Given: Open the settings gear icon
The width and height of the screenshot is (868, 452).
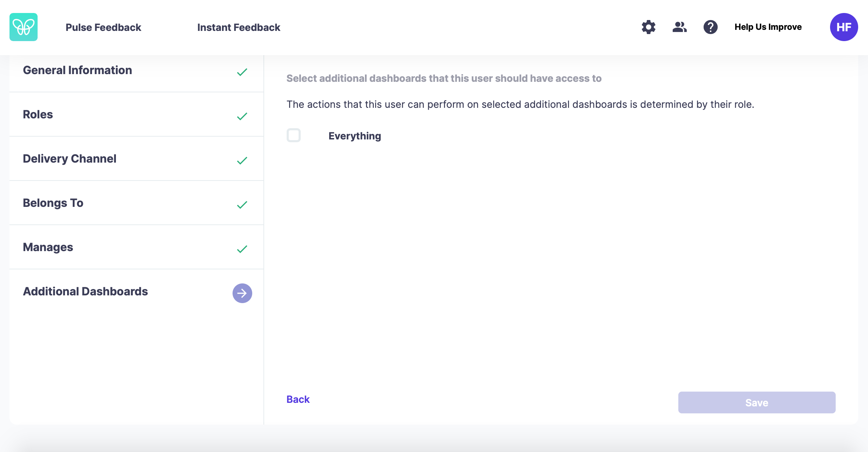Looking at the screenshot, I should tap(648, 27).
